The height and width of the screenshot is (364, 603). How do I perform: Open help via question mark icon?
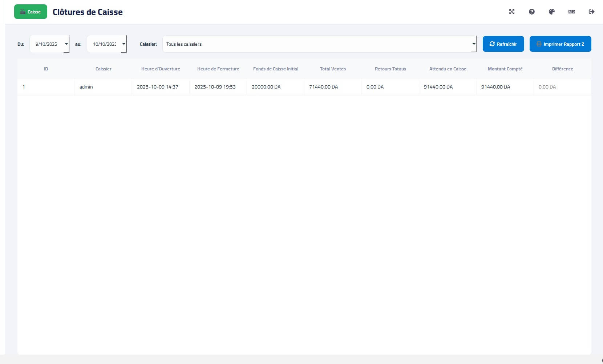coord(531,12)
